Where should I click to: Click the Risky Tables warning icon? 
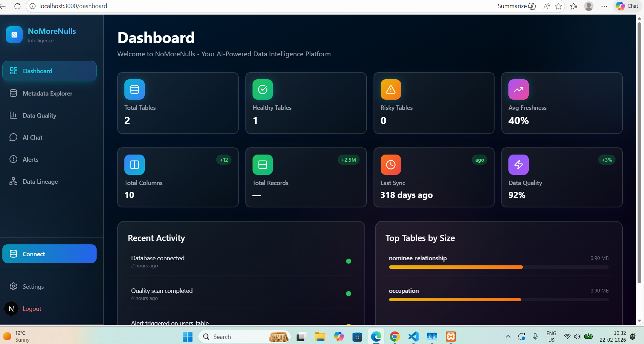tap(390, 89)
